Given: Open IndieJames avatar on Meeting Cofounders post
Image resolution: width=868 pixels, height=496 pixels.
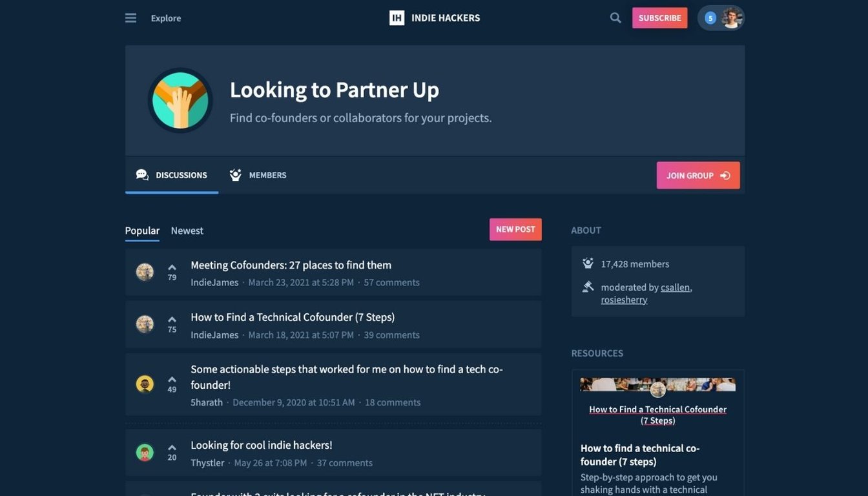Looking at the screenshot, I should [145, 272].
